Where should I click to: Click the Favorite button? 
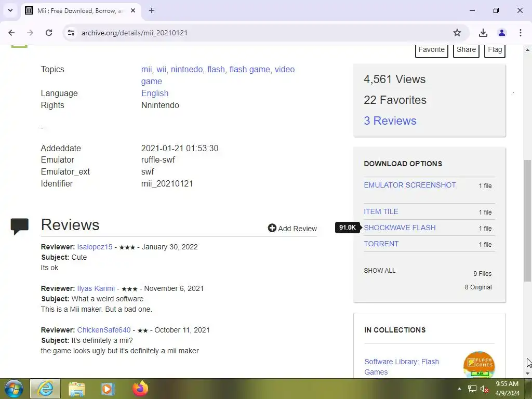pyautogui.click(x=432, y=49)
